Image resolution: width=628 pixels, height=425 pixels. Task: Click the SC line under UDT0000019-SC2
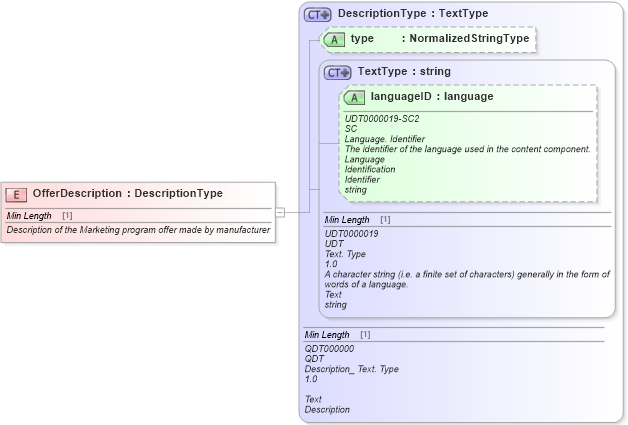pos(350,129)
